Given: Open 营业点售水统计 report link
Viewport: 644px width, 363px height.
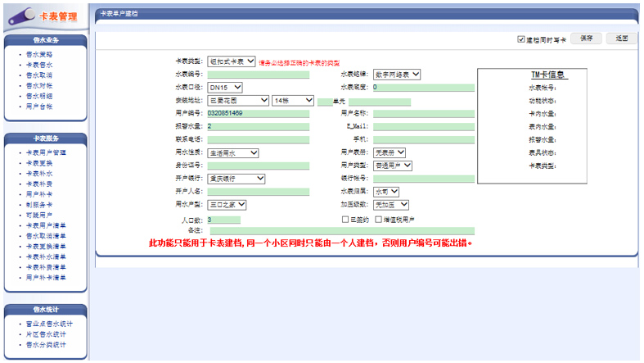Looking at the screenshot, I should [x=48, y=324].
